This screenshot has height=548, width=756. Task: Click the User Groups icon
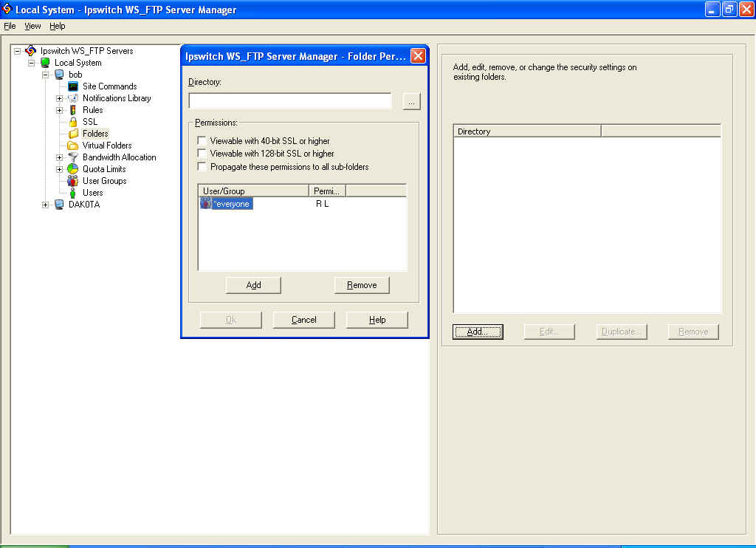pyautogui.click(x=73, y=181)
